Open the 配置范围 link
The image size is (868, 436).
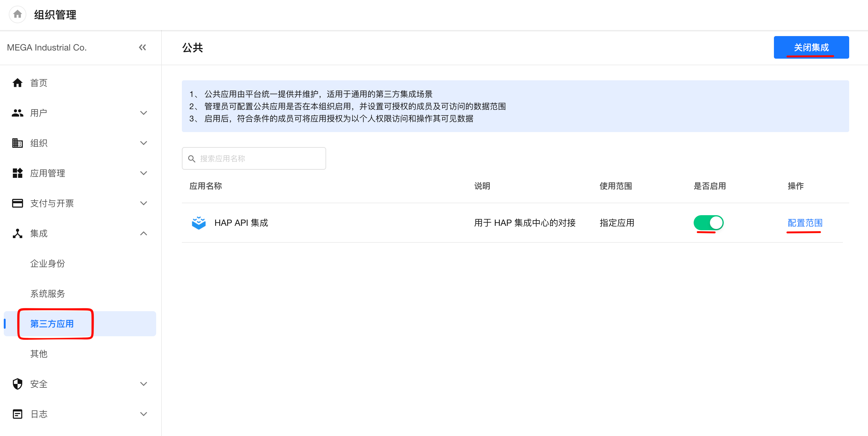click(x=805, y=223)
